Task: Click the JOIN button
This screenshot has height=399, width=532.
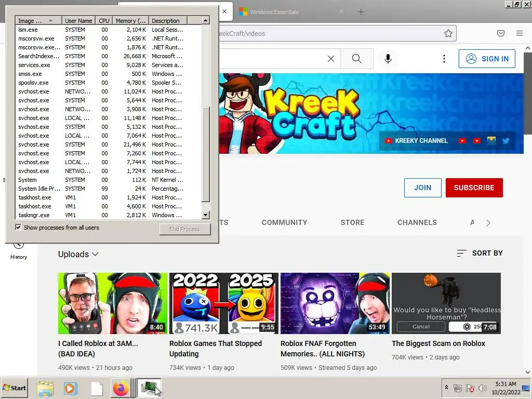Action: 422,188
